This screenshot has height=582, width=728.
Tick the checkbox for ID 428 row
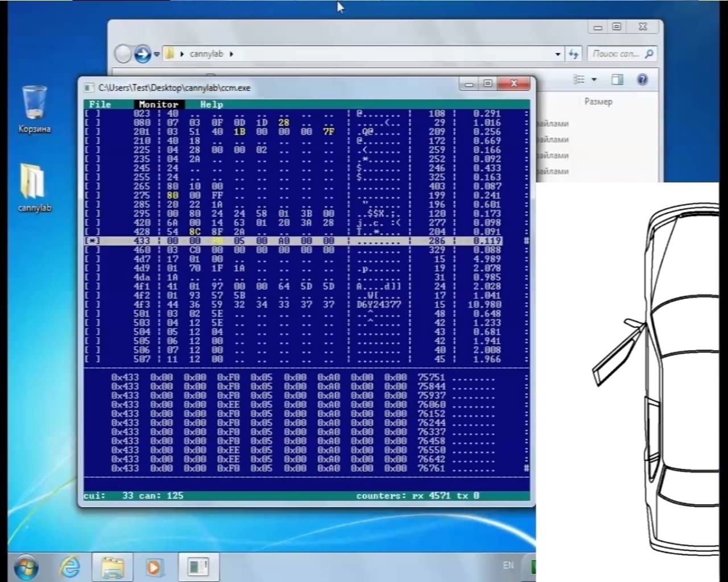coord(92,232)
